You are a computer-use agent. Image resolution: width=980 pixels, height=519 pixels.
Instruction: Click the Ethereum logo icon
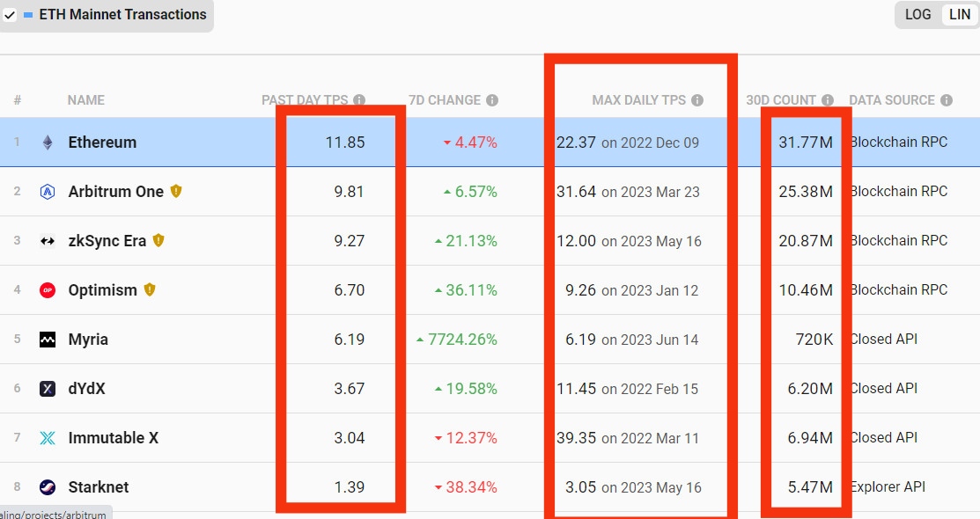click(48, 143)
